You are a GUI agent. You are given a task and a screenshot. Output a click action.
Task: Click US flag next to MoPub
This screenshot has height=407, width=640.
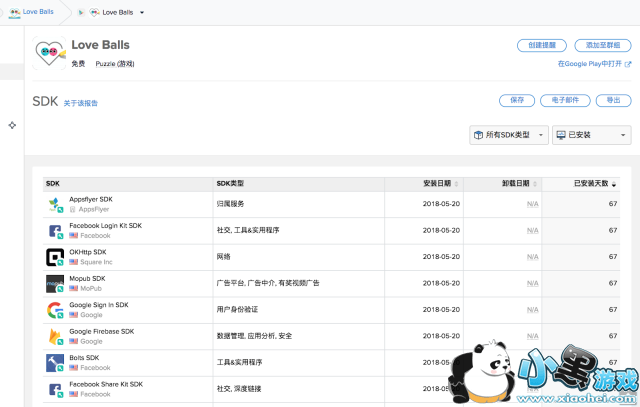pyautogui.click(x=73, y=289)
